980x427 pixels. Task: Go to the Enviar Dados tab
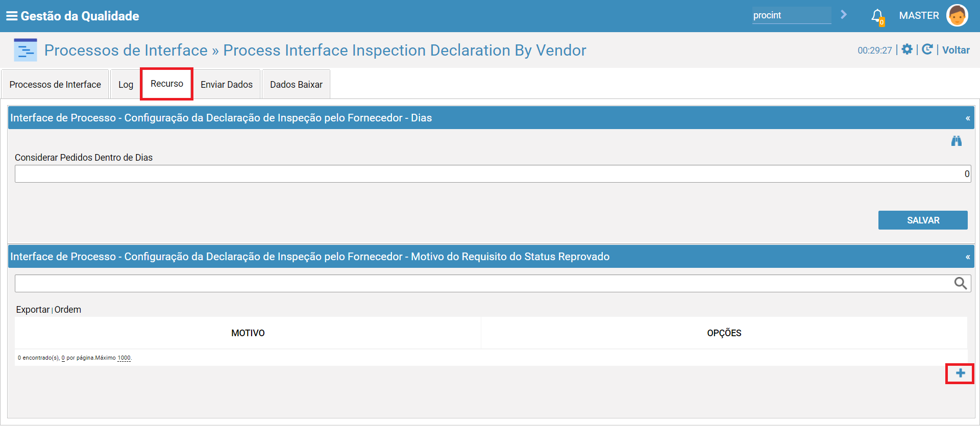227,85
